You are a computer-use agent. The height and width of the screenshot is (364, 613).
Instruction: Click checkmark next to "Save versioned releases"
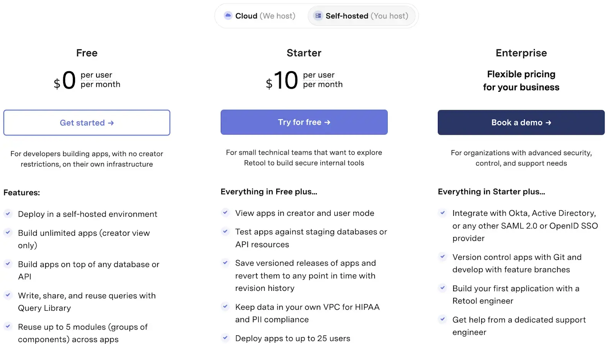coord(225,262)
